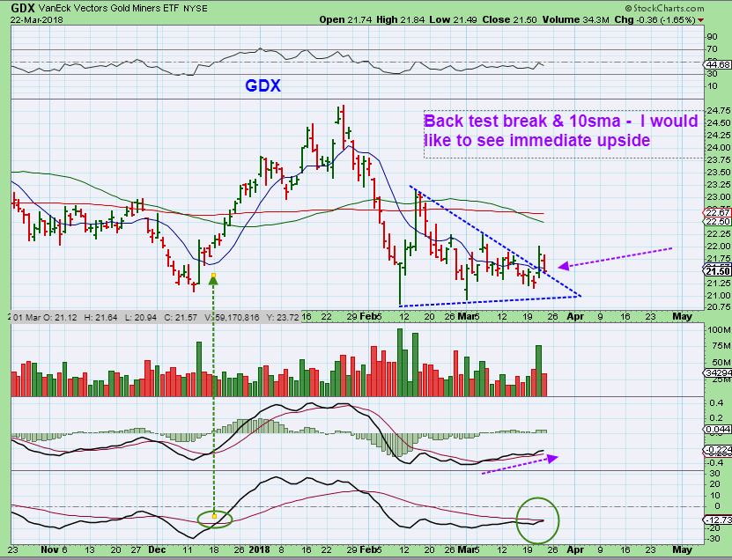Click the GDX ticker symbol in header
Viewport: 732px width, 560px height.
(x=23, y=8)
